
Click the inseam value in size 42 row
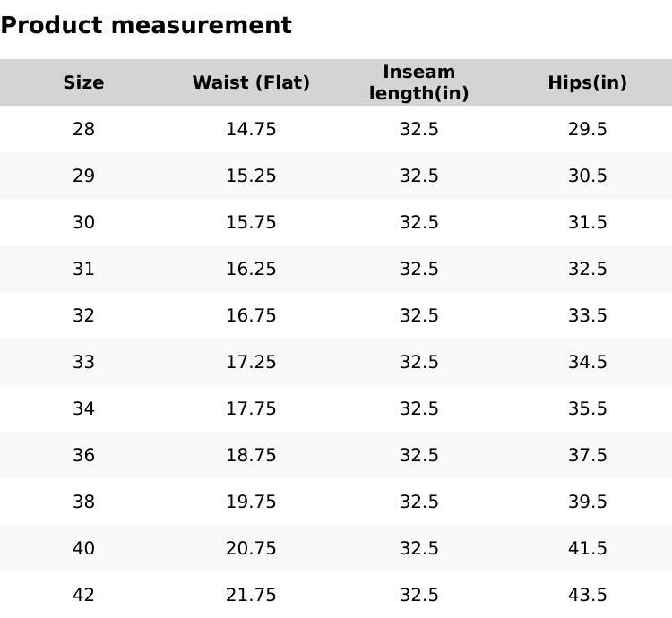(418, 595)
